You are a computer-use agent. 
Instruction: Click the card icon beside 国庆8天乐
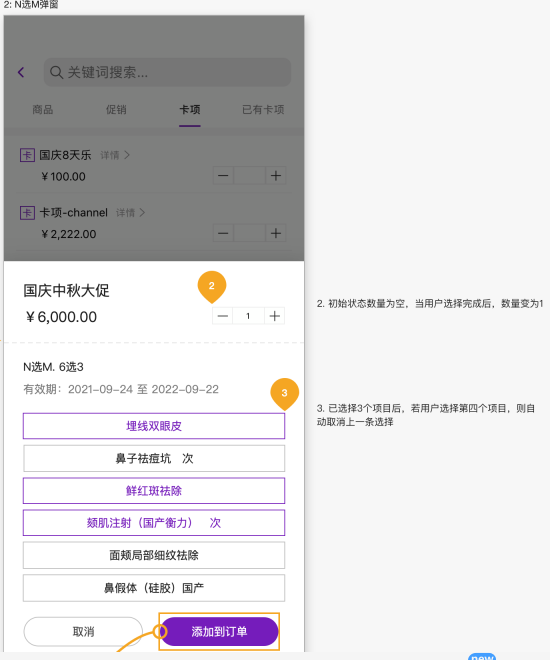pyautogui.click(x=27, y=155)
